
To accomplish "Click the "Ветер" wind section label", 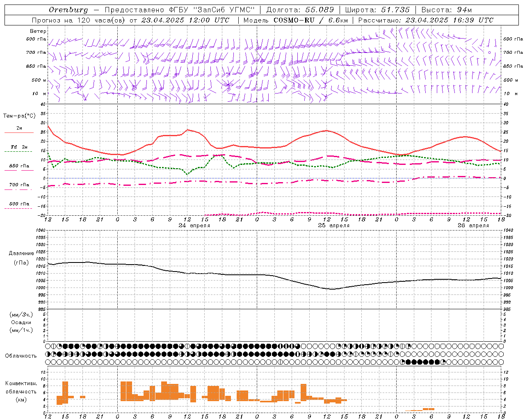I will [x=38, y=31].
